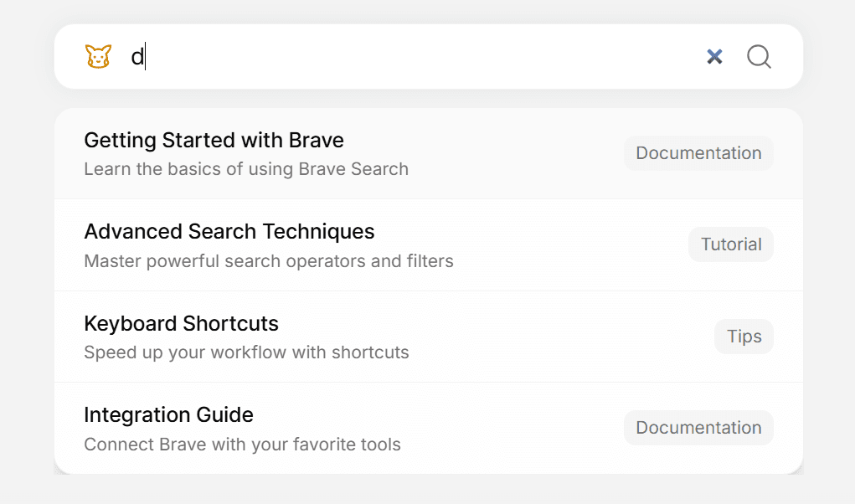The image size is (855, 504).
Task: Click 'Connect Brave with your favorite tools'
Action: point(242,445)
